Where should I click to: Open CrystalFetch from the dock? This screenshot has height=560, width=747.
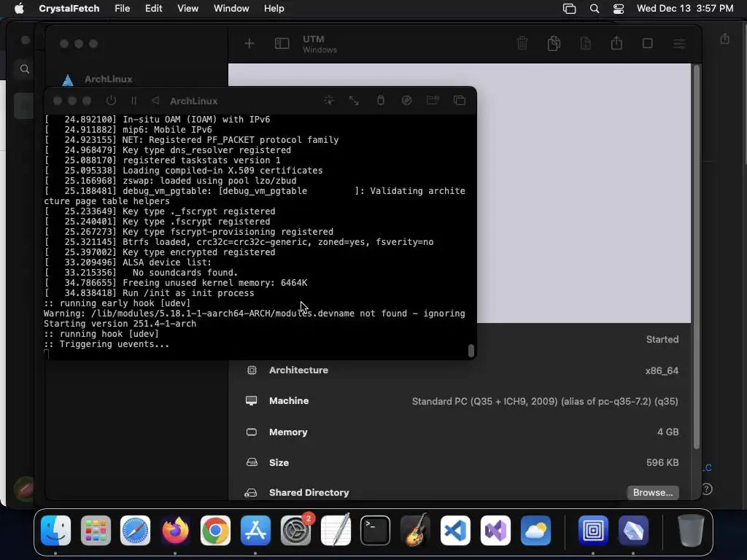[633, 530]
